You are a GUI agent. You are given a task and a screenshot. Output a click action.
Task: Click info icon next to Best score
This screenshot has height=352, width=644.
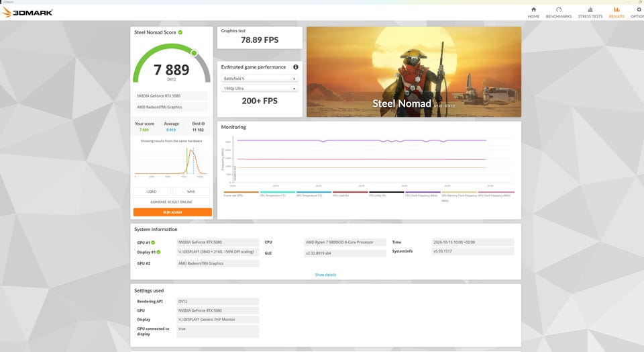coord(203,124)
